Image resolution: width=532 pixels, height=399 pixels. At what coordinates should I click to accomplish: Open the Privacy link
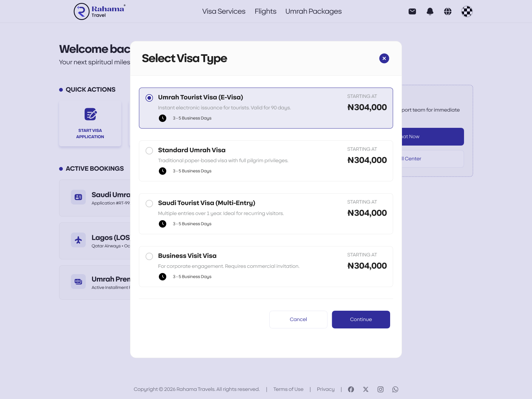click(326, 389)
